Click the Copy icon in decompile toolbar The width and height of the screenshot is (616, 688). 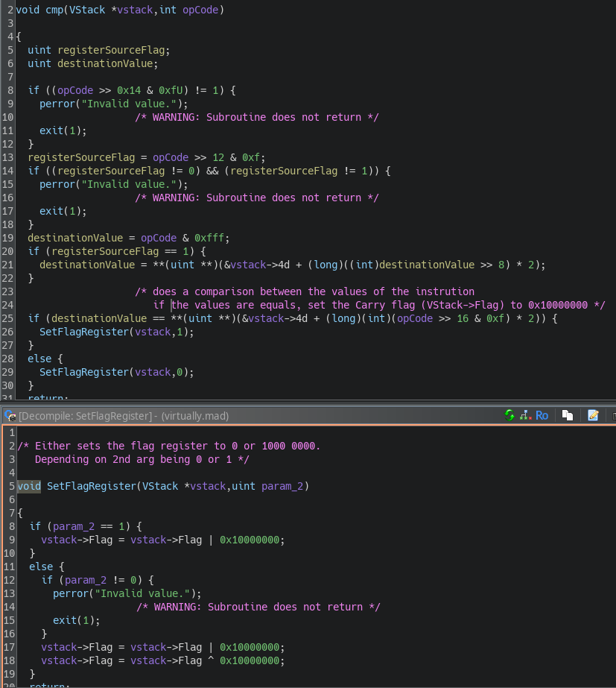[568, 416]
